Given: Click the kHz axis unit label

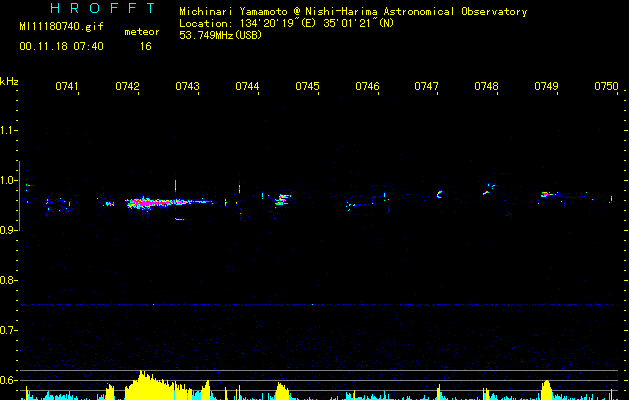Looking at the screenshot, I should (x=9, y=81).
